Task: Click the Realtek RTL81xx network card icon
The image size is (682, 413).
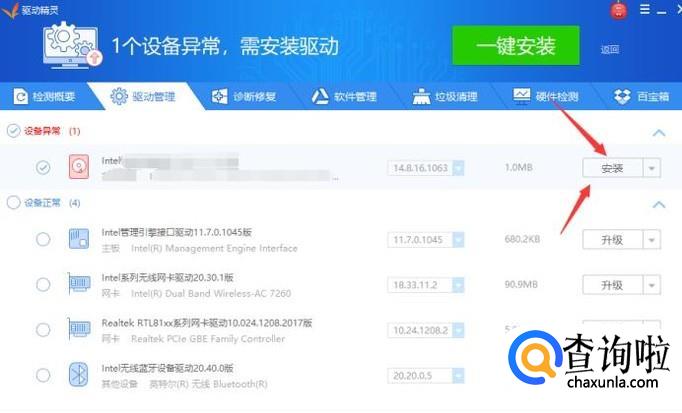Action: [x=79, y=330]
